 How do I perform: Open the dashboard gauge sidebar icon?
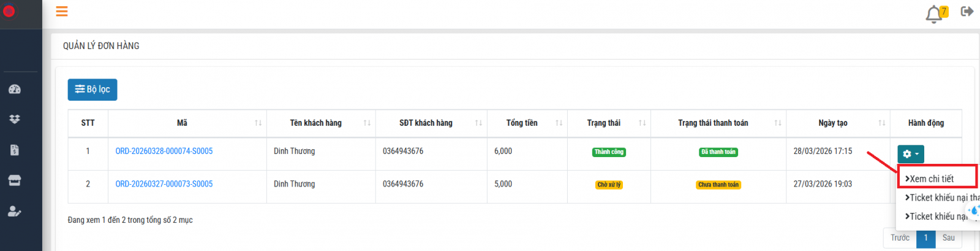[15, 89]
